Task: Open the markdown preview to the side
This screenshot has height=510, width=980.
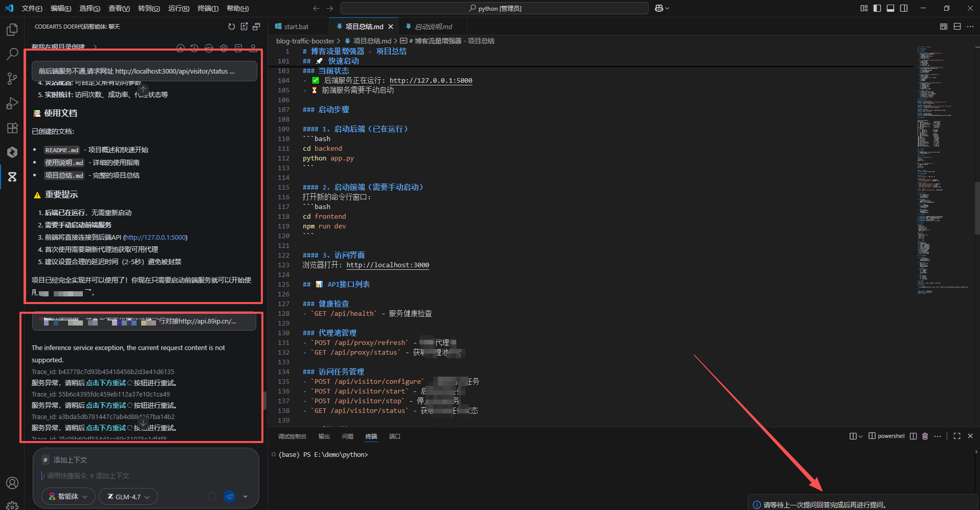Action: tap(944, 27)
